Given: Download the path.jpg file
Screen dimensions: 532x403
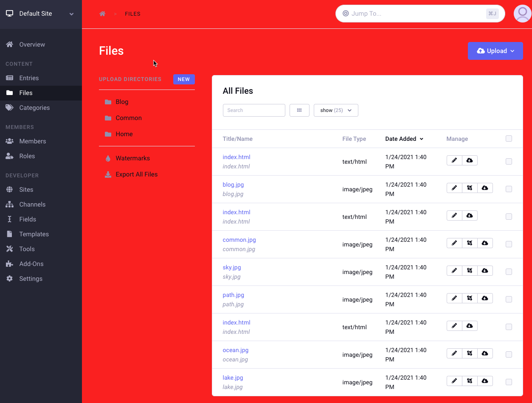Looking at the screenshot, I should coord(485,298).
